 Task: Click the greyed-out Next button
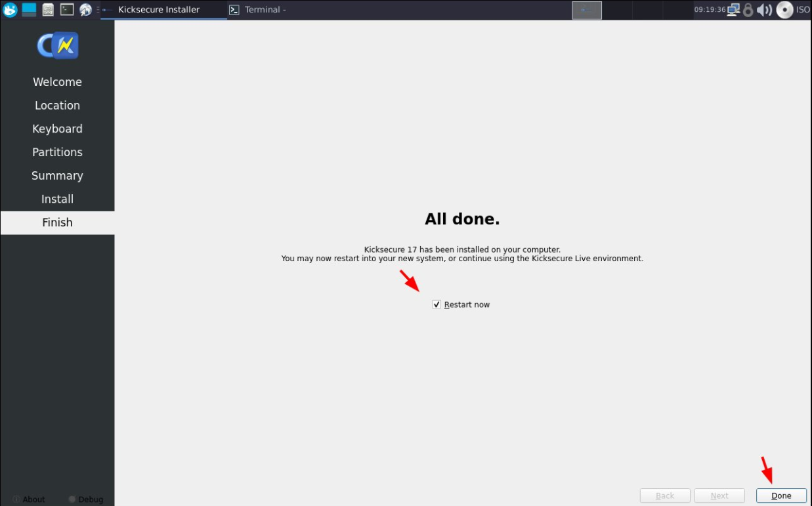pyautogui.click(x=719, y=495)
